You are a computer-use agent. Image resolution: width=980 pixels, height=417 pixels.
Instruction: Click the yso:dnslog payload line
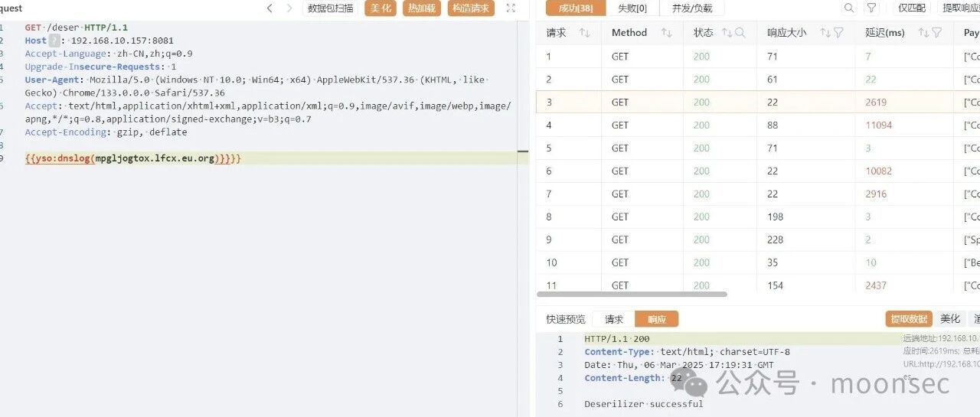coord(133,158)
